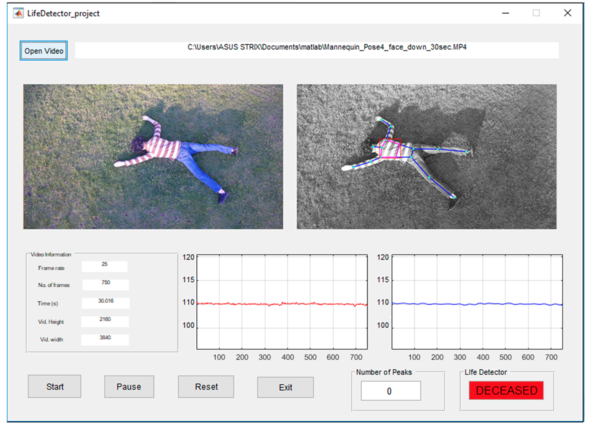Select the video file path field
590x427 pixels.
(317, 50)
